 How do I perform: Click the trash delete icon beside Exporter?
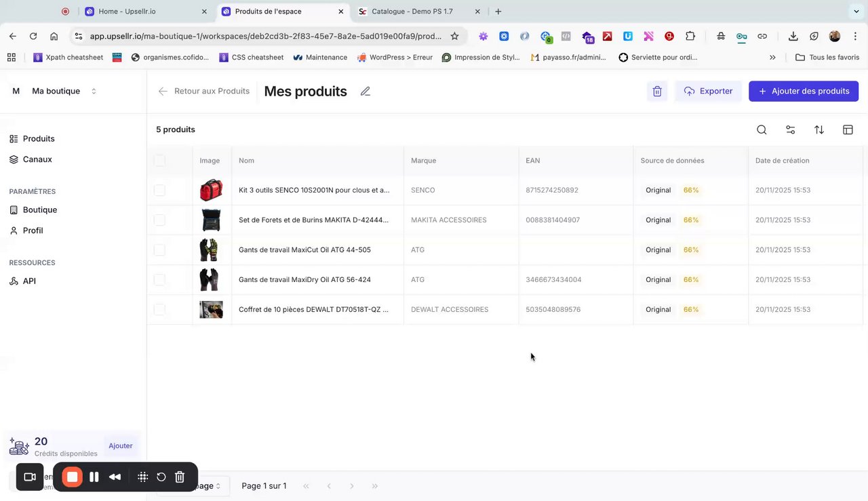pyautogui.click(x=656, y=91)
